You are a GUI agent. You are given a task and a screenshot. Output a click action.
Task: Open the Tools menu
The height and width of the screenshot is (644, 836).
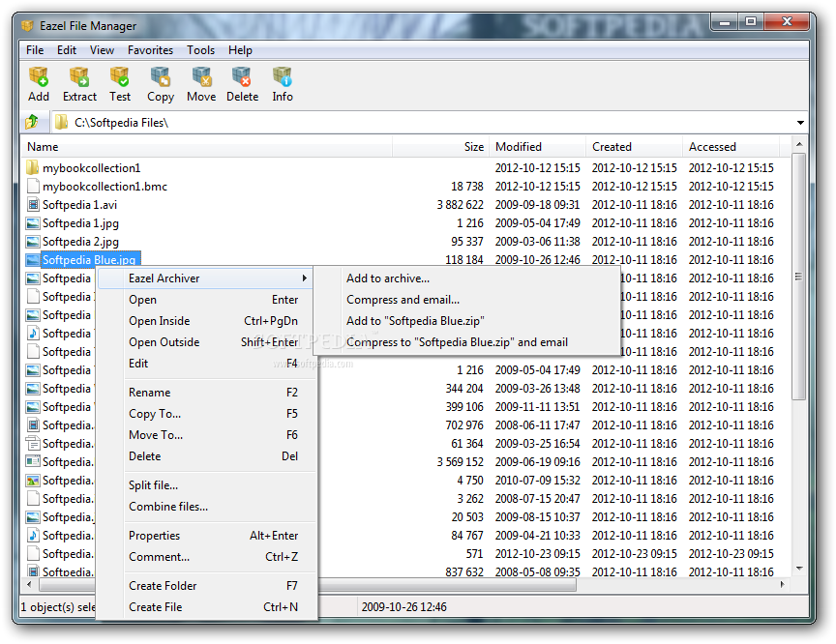200,50
